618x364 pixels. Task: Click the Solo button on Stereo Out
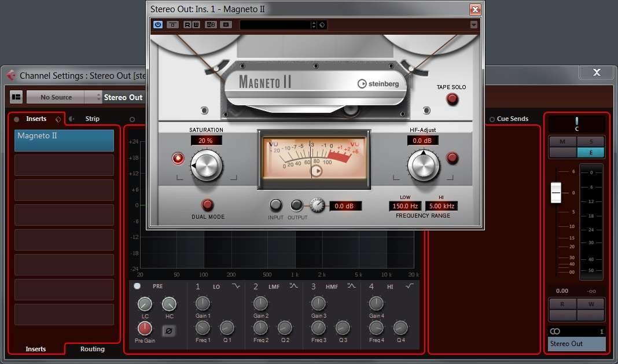(590, 142)
